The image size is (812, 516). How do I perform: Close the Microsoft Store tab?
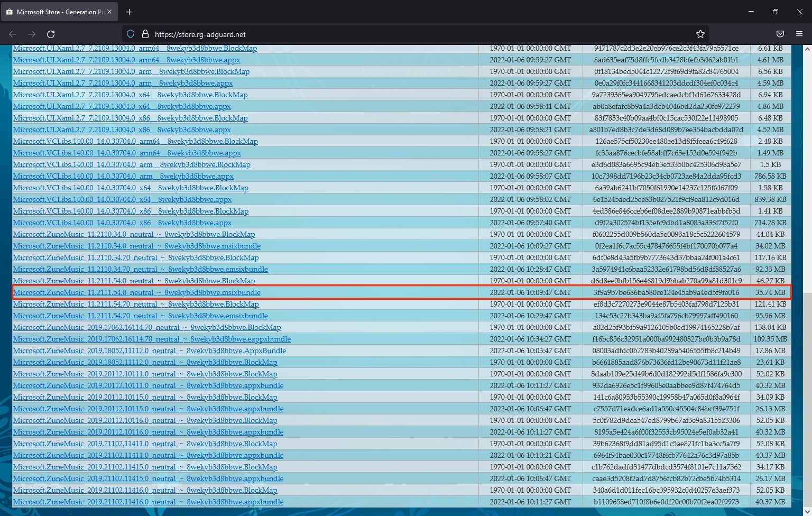click(109, 12)
